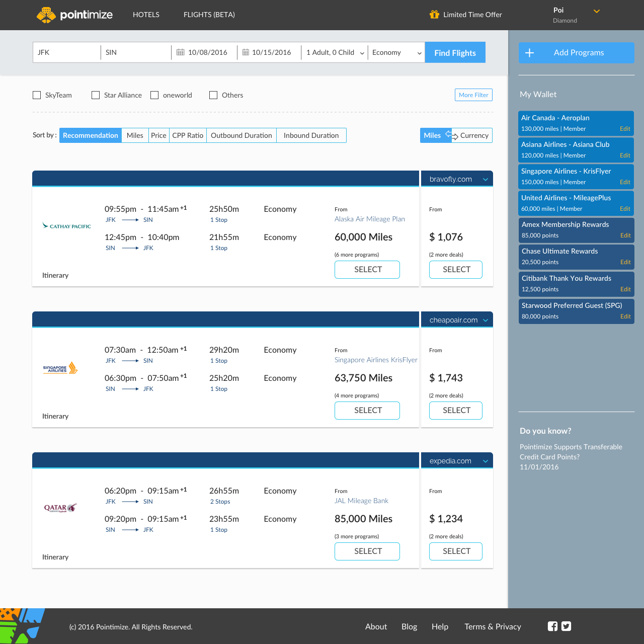Select the $1,743 cheapoair deal

(x=456, y=411)
